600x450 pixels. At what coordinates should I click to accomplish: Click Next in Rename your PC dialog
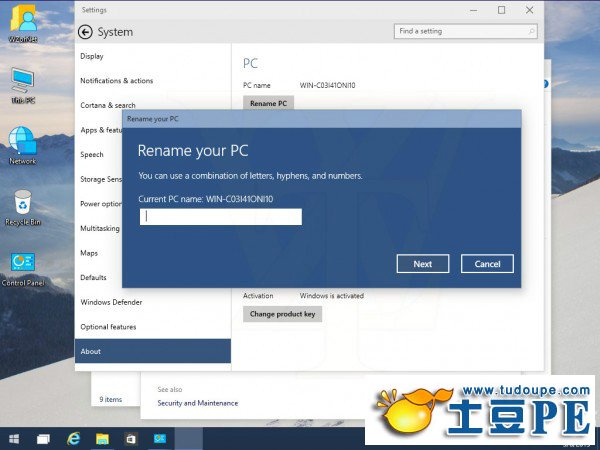tap(423, 264)
